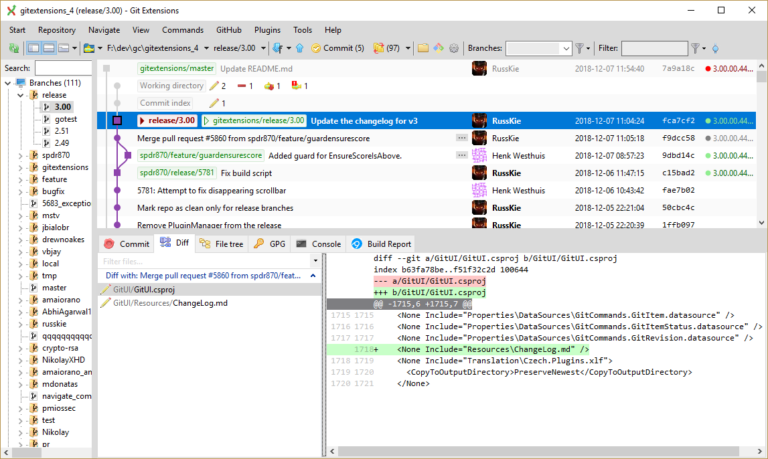Click the green build status dot on selected commit

click(708, 120)
